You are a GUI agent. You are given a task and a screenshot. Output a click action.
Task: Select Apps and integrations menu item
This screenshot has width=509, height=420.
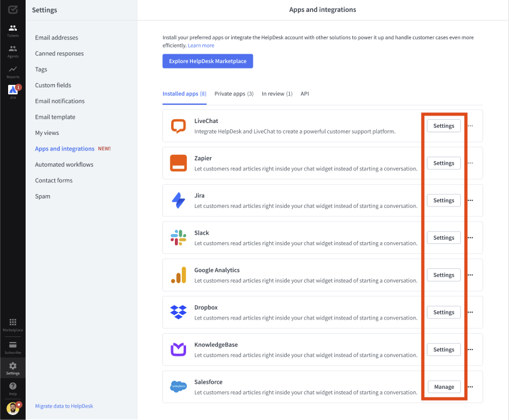pos(64,149)
